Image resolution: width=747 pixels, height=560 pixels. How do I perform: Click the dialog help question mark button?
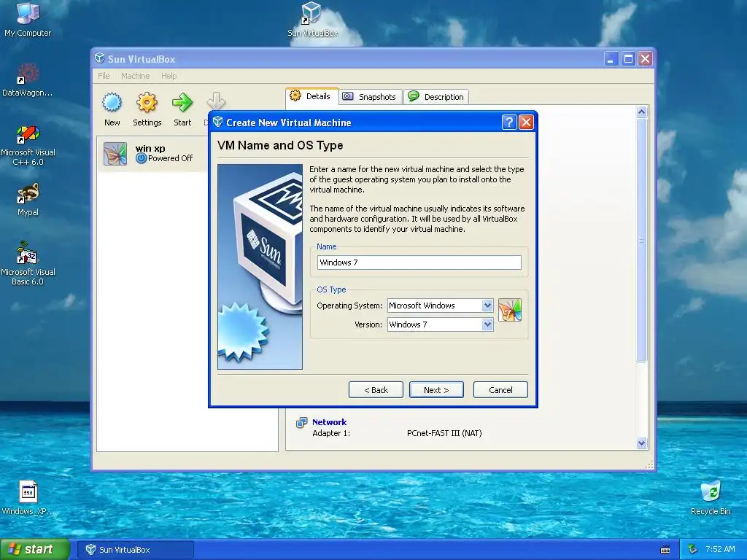[x=508, y=122]
